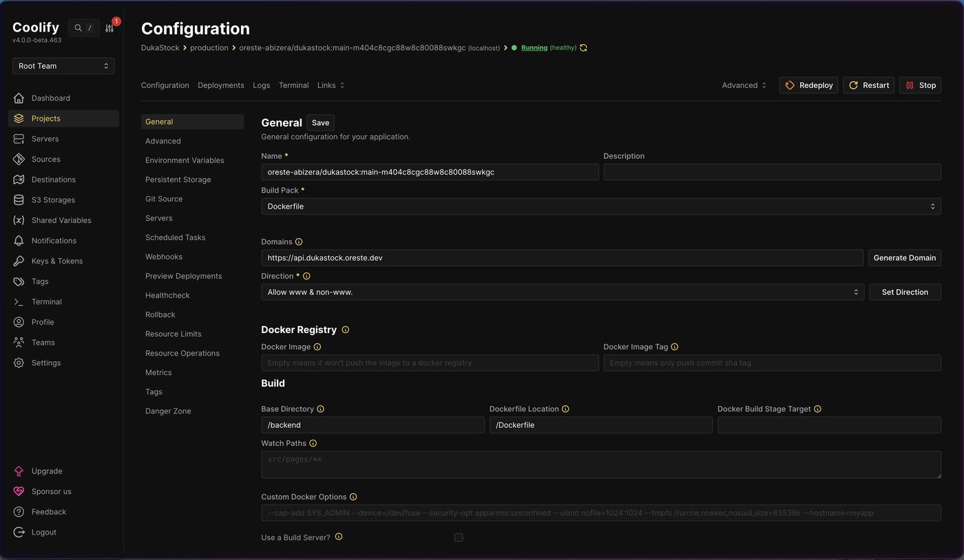Click the Settings gear icon
This screenshot has height=560, width=964.
pos(19,363)
